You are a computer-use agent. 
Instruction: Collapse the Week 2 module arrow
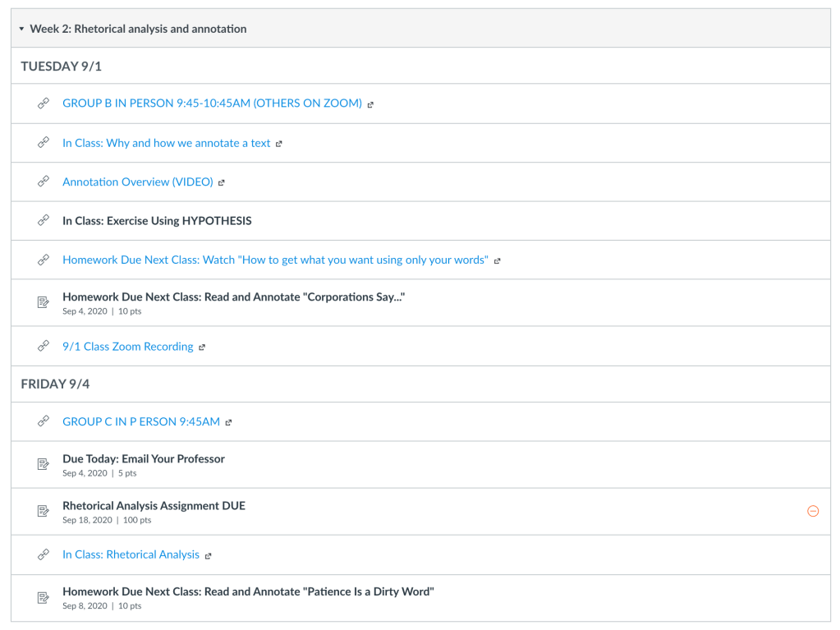pyautogui.click(x=21, y=29)
